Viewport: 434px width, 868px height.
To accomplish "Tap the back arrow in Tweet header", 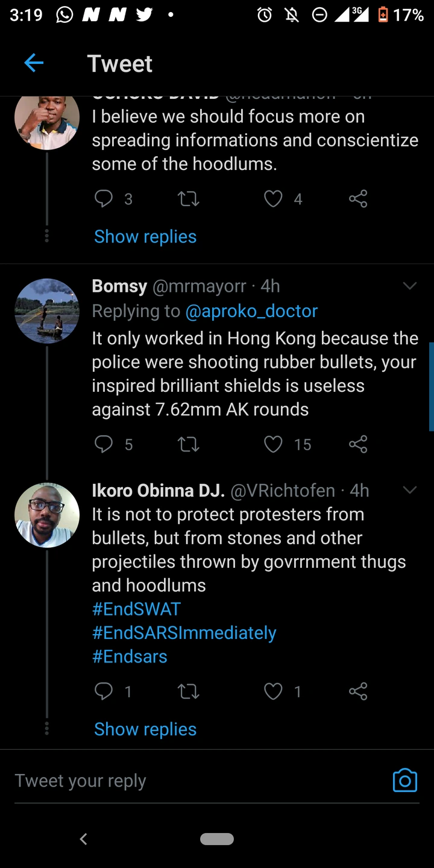I will click(34, 63).
